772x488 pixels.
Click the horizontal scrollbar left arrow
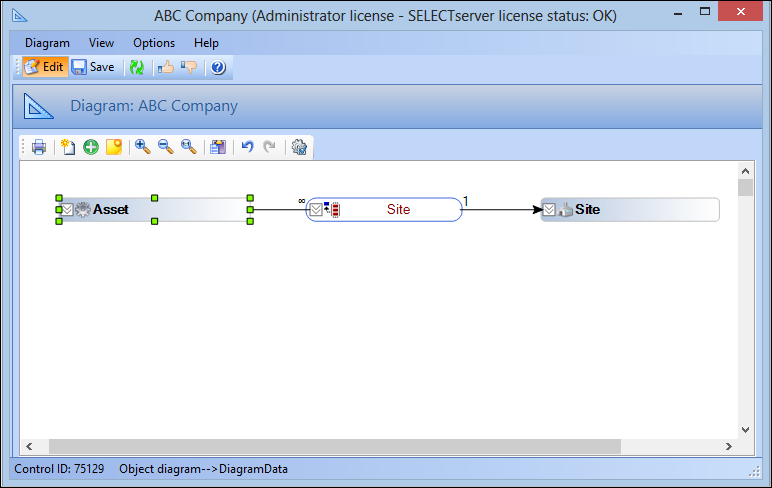[x=30, y=447]
